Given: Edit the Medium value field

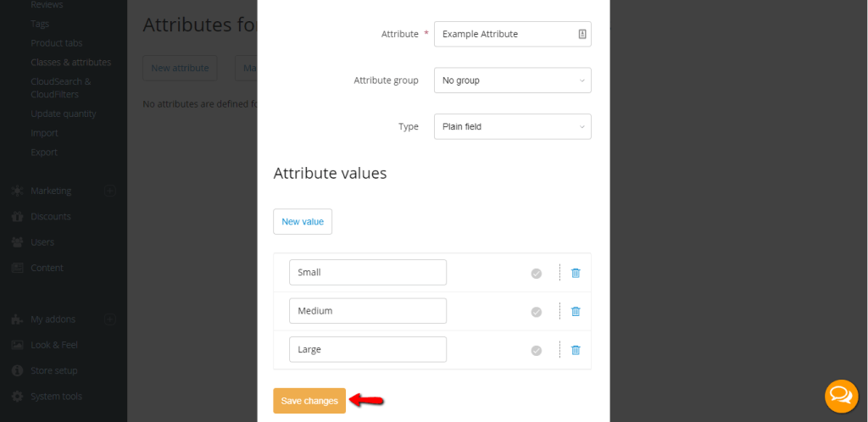Looking at the screenshot, I should pos(368,311).
